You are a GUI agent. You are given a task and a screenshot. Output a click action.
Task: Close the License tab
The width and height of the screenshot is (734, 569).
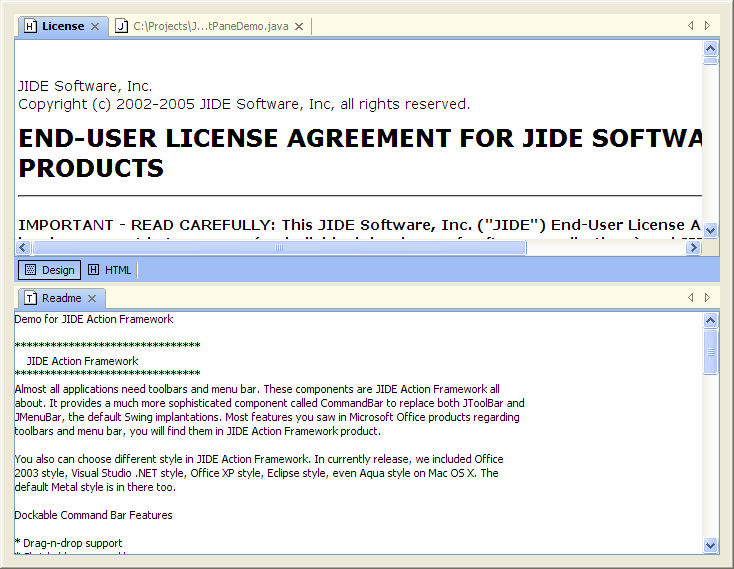[x=95, y=26]
